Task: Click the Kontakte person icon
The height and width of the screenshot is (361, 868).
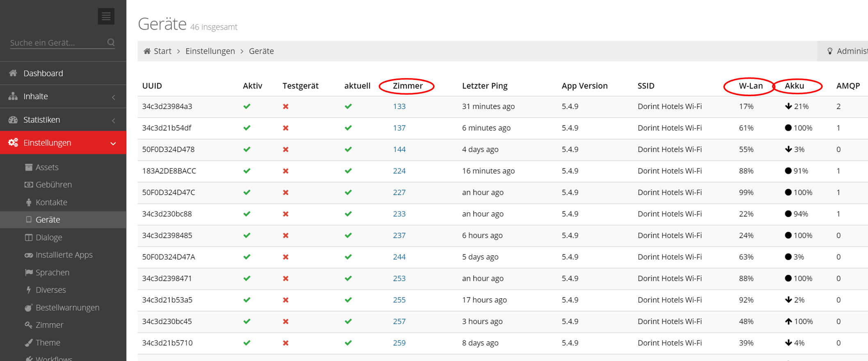Action: pyautogui.click(x=28, y=202)
